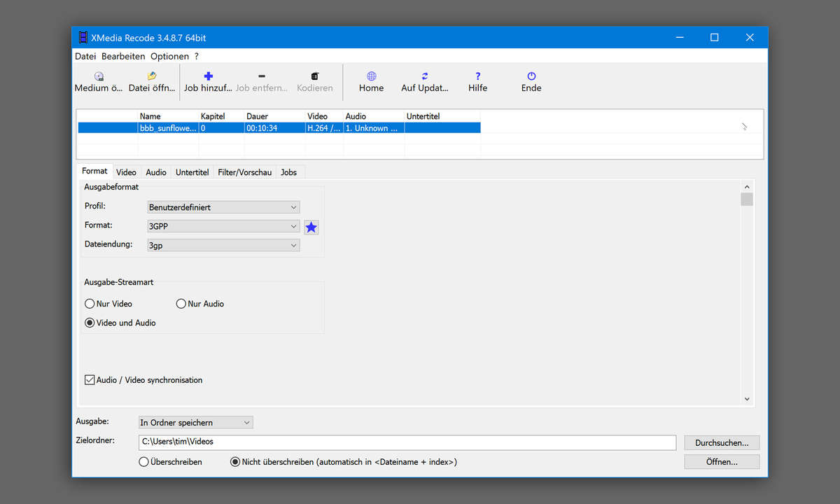Select the bbb_sunflower file row
The height and width of the screenshot is (504, 840).
[x=279, y=128]
